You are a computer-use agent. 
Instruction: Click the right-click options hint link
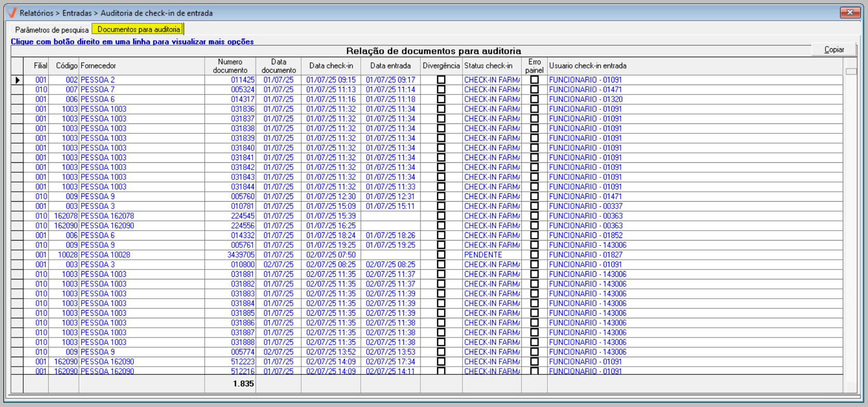click(x=132, y=41)
